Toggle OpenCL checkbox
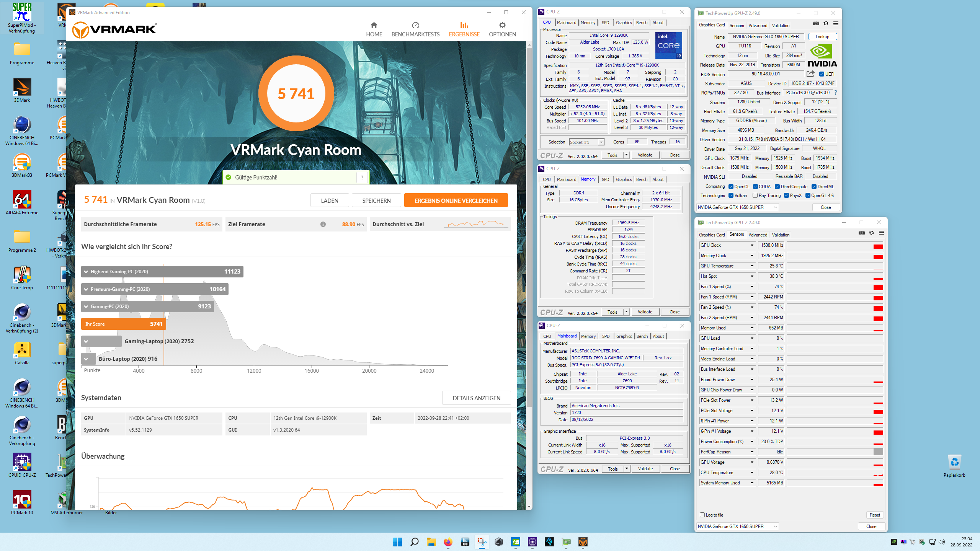 [731, 187]
